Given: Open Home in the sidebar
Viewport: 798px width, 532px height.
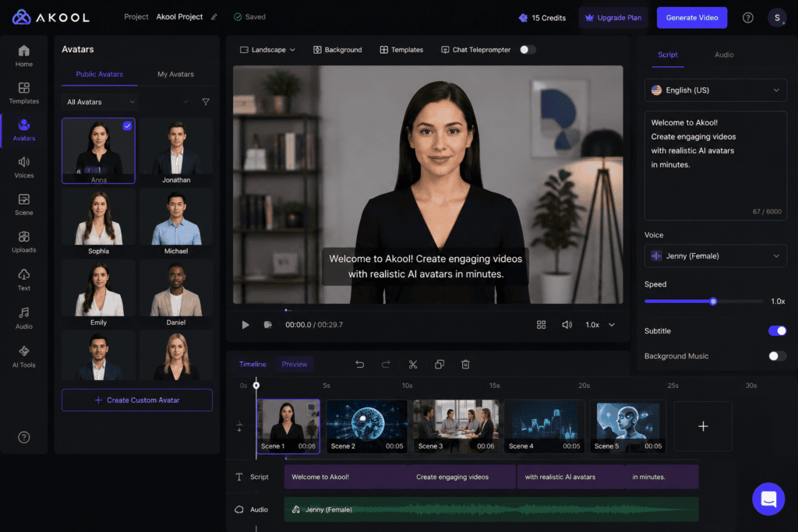Looking at the screenshot, I should coord(24,56).
